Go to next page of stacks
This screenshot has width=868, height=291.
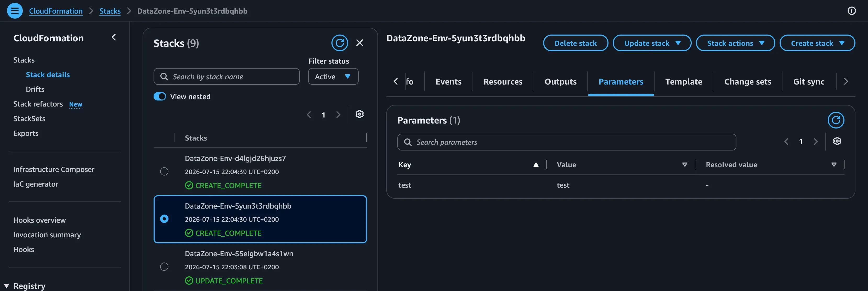pyautogui.click(x=338, y=115)
